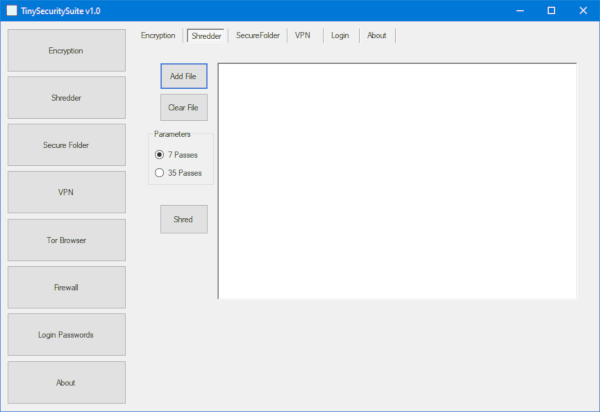Switch to the Encryption tab
The image size is (600, 412).
[x=158, y=36]
